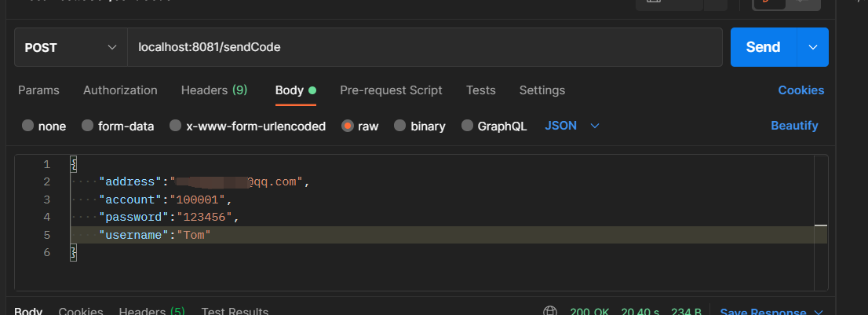Open the response Body tab
The width and height of the screenshot is (868, 315).
(x=28, y=312)
